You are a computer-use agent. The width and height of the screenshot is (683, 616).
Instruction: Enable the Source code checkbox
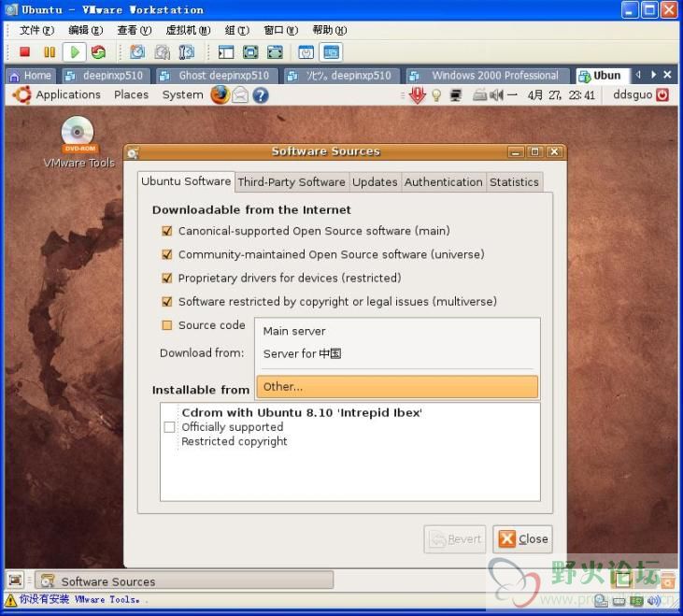(167, 325)
